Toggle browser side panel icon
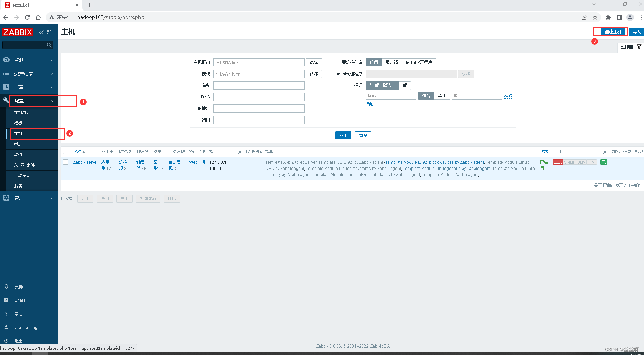Image resolution: width=644 pixels, height=355 pixels. 619,17
